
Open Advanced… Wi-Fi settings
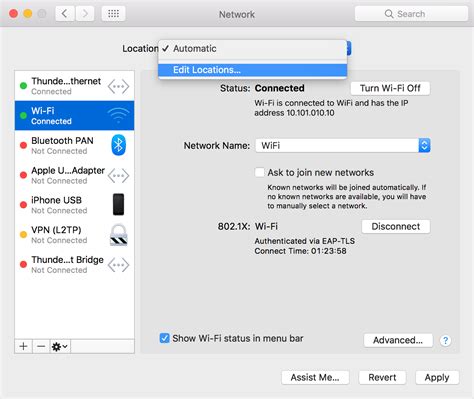coord(398,340)
